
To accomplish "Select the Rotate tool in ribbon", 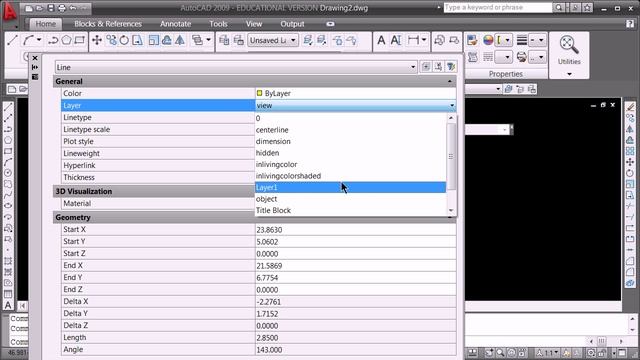I will tap(124, 40).
